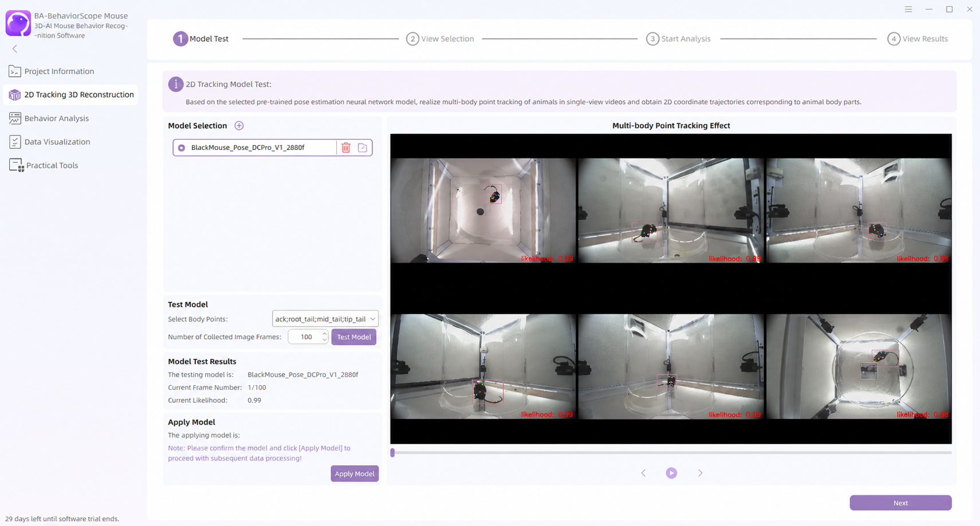The height and width of the screenshot is (526, 980).
Task: Click the BehaviorScope purple app logo
Action: pos(18,23)
